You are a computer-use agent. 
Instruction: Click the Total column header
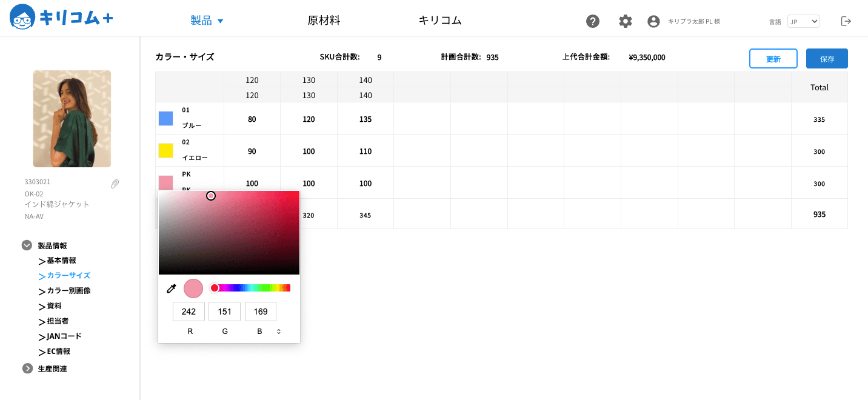coord(820,87)
